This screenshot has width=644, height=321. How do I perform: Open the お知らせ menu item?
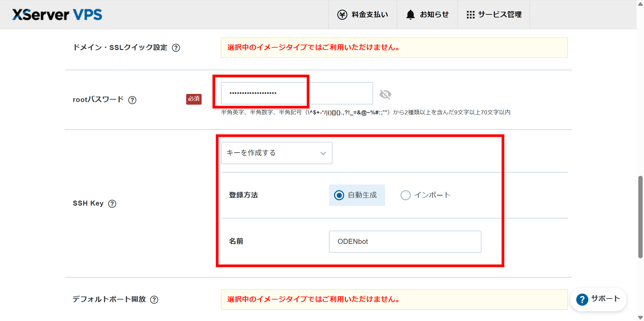434,15
